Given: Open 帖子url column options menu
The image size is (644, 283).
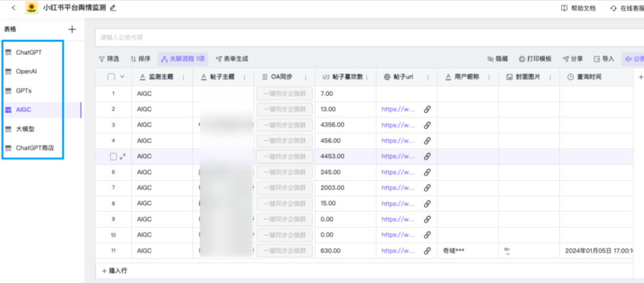Looking at the screenshot, I should click(428, 77).
